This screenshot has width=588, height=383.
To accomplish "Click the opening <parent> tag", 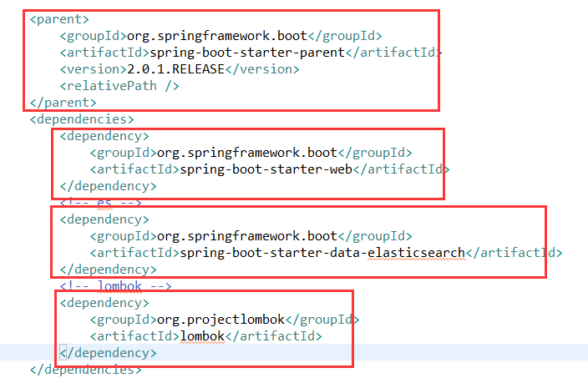I will (x=59, y=19).
